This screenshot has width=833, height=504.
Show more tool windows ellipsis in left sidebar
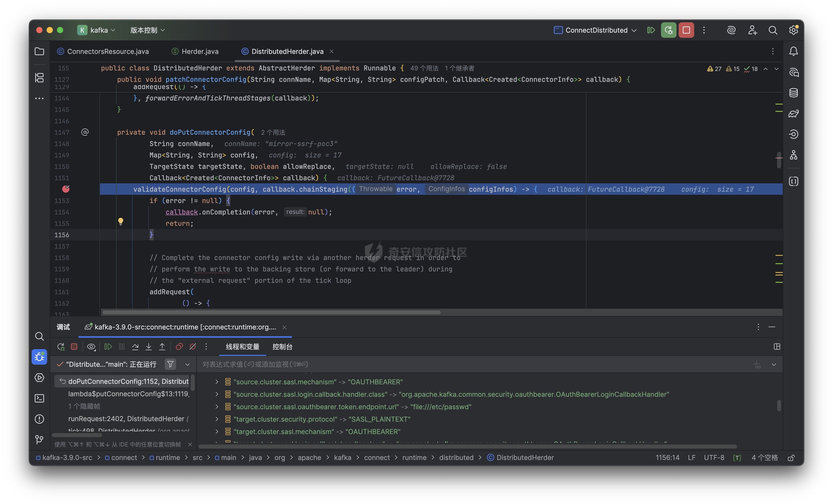click(x=39, y=98)
